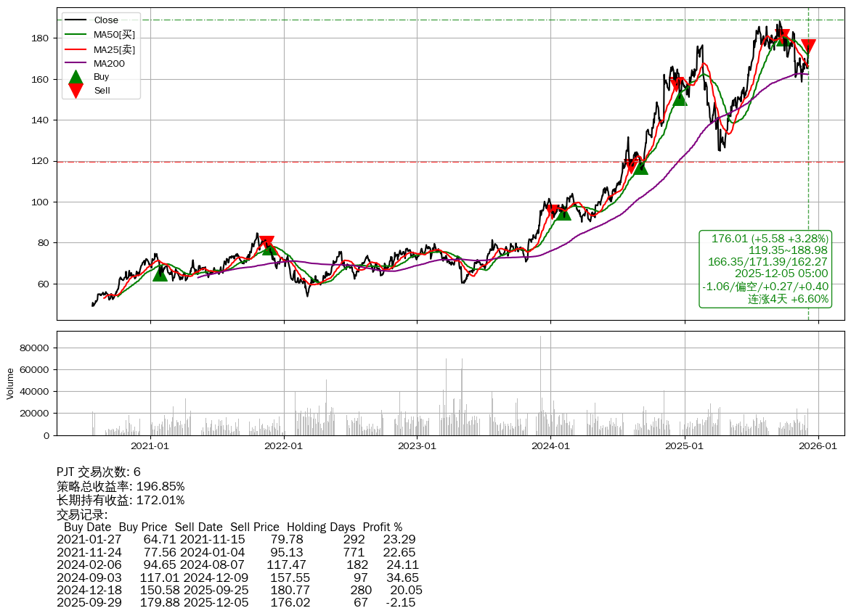The width and height of the screenshot is (851, 616).
Task: Click the February 2024 buy marker near 95
Action: pos(563,213)
